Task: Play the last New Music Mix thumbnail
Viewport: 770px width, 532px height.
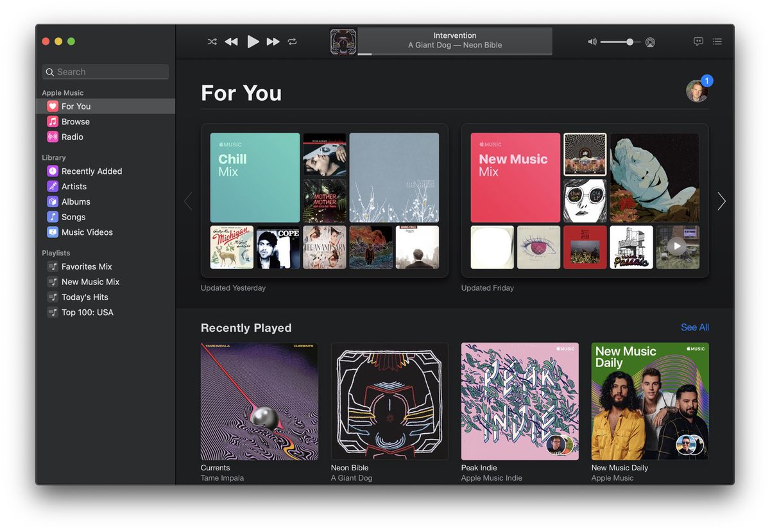Action: (678, 247)
